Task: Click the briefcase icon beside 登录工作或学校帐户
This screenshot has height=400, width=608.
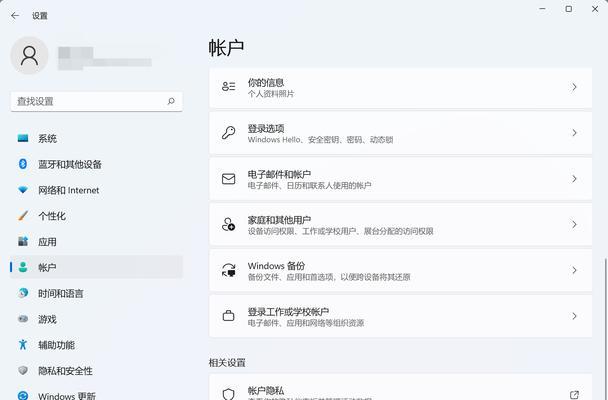Action: 228,316
